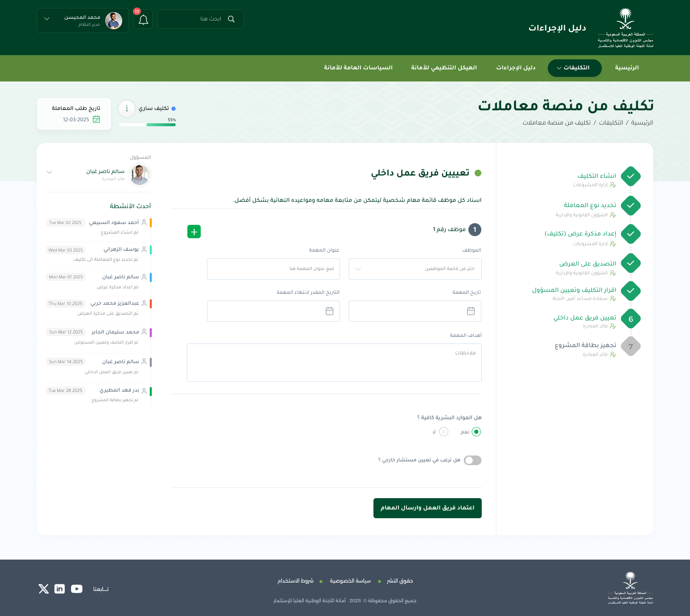Select the نعم radio button

click(476, 432)
